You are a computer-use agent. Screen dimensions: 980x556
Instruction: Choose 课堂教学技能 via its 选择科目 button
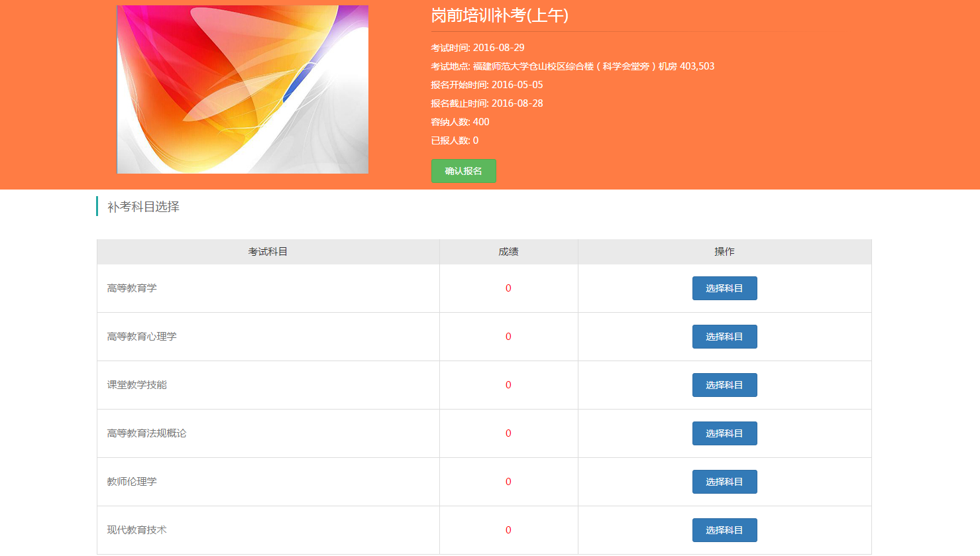(724, 385)
